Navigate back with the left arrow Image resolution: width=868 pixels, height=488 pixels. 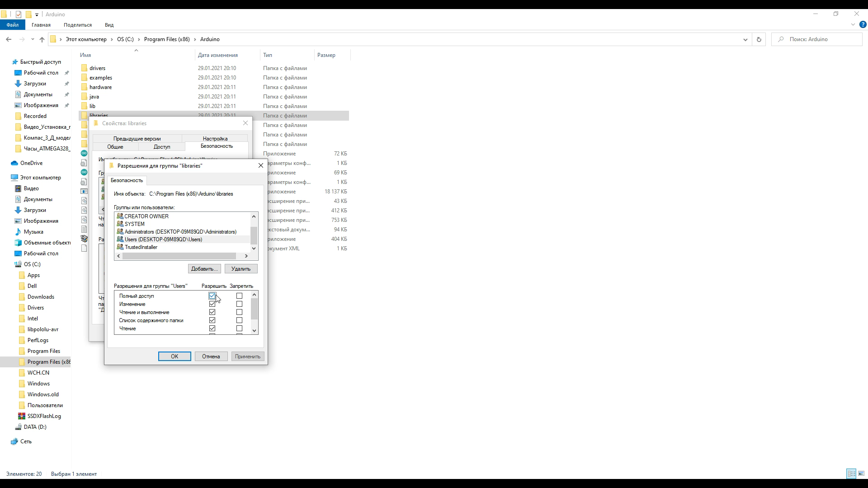click(9, 40)
